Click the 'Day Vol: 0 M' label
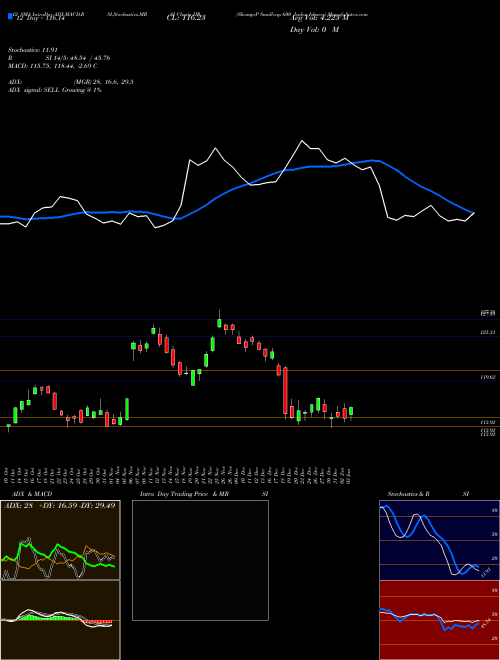The width and height of the screenshot is (500, 660). point(314,30)
